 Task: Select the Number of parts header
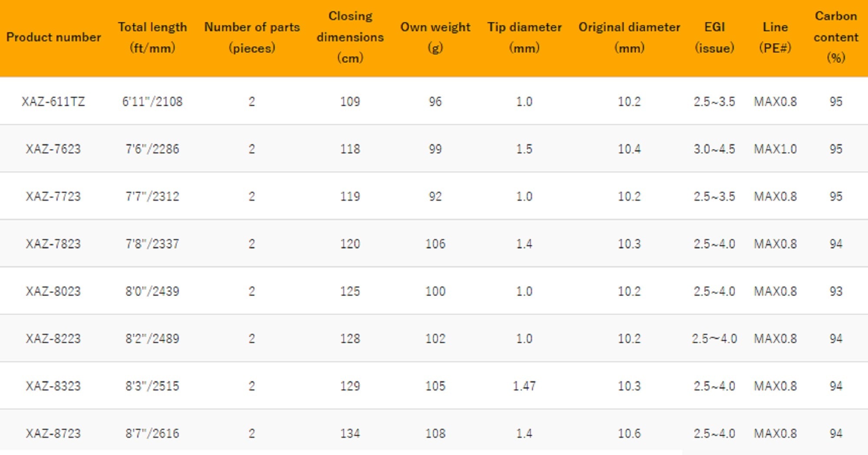(252, 37)
